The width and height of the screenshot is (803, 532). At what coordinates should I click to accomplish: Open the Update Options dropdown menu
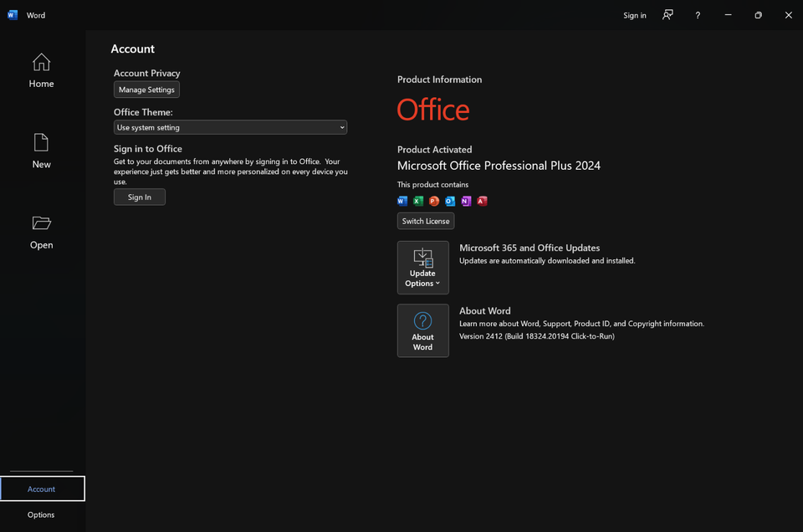point(422,268)
